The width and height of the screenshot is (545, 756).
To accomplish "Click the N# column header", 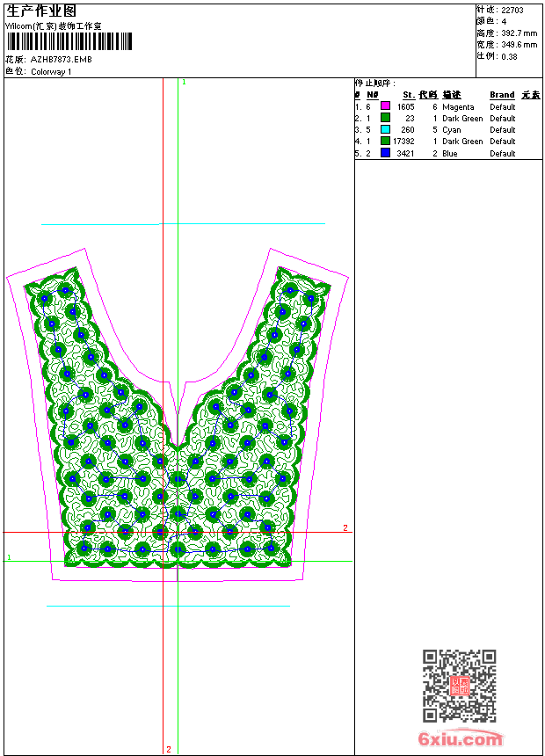I will tap(373, 95).
